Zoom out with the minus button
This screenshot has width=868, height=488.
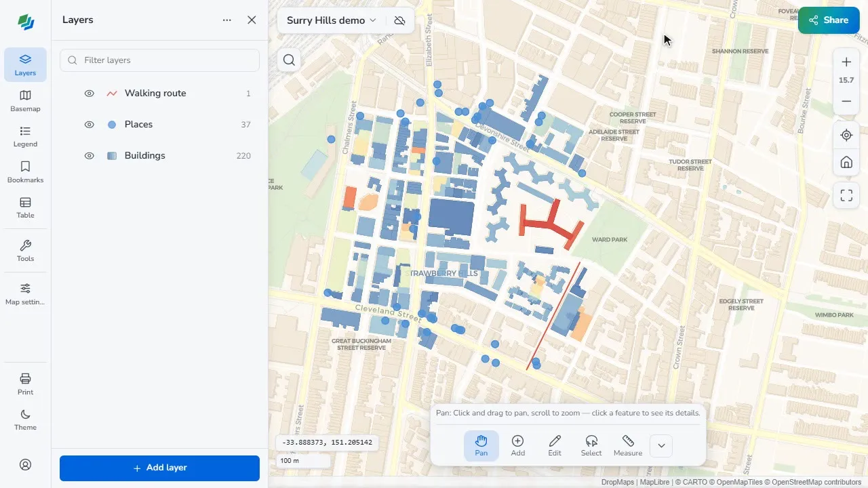click(846, 102)
